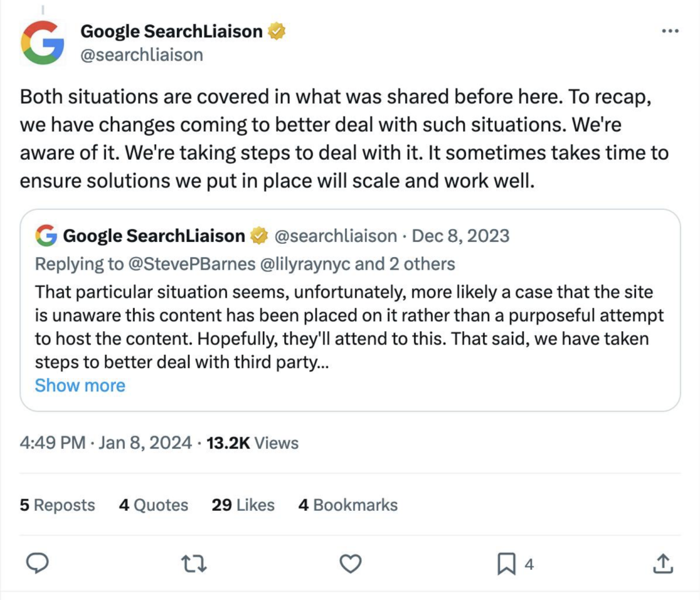Click the verified badge in the quoted tweet
This screenshot has height=600, width=700.
pyautogui.click(x=259, y=236)
